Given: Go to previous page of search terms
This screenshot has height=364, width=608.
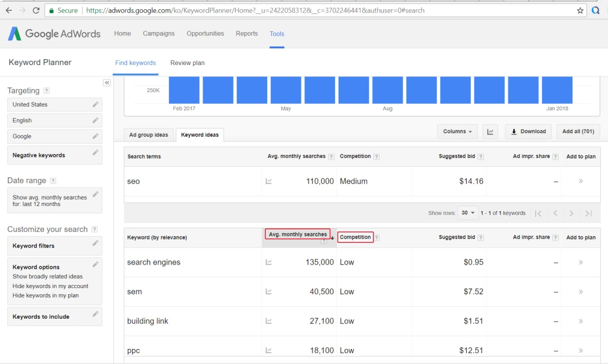Looking at the screenshot, I should 555,213.
